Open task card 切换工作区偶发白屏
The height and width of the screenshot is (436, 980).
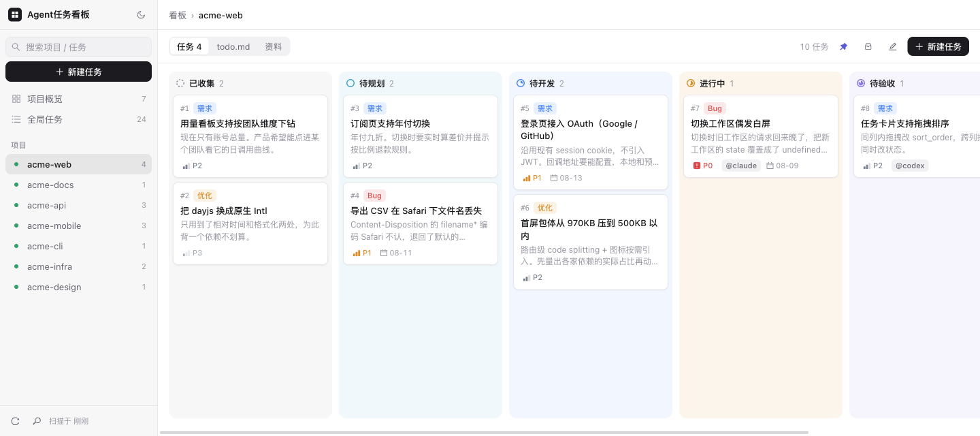tap(761, 136)
